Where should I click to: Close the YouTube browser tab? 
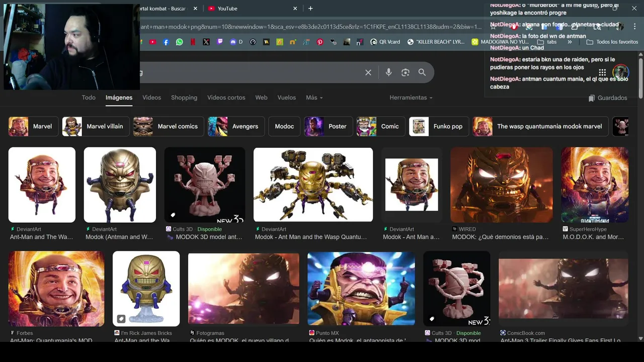(295, 9)
